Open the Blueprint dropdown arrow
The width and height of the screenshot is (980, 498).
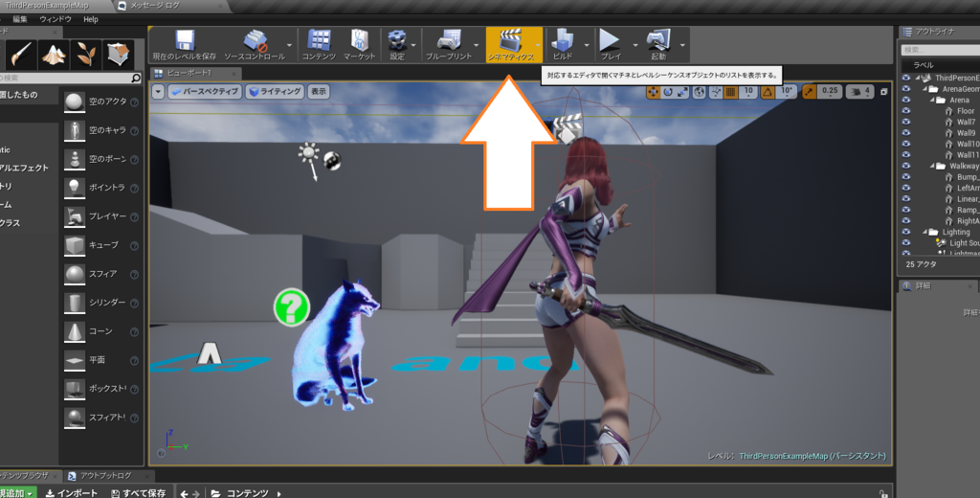[479, 45]
